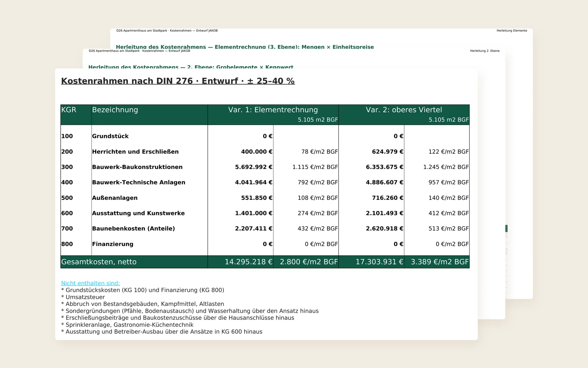
Task: Click the note about 'Ausstattung und Betreiber-Ausbau'
Action: (x=162, y=332)
